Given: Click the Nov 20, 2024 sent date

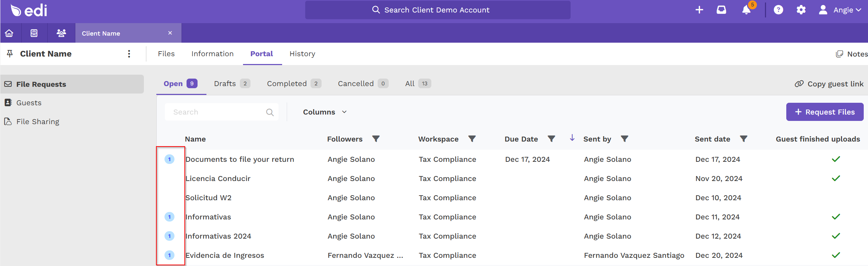Looking at the screenshot, I should tap(719, 179).
